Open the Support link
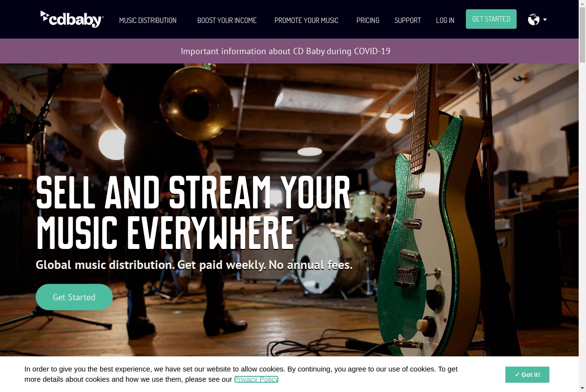Screen dimensions: 586x392 (x=408, y=20)
